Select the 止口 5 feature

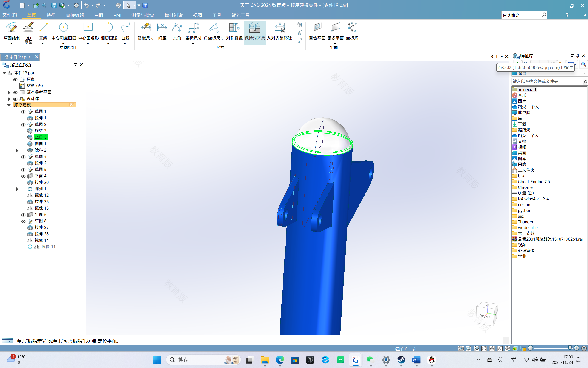pos(41,137)
